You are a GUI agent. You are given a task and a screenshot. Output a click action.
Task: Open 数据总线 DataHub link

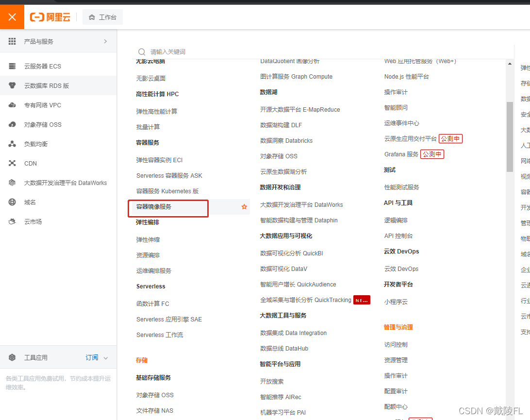[284, 348]
